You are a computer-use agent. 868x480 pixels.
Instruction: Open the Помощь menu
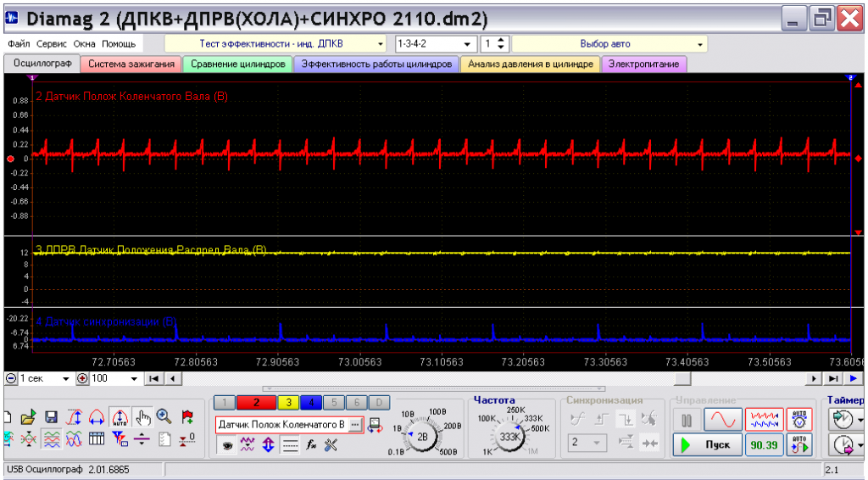119,44
